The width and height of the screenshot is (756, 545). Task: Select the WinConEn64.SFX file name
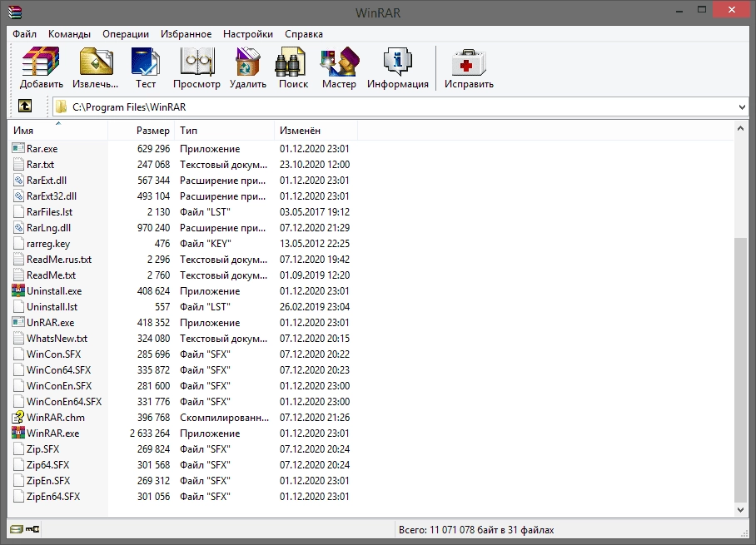[x=64, y=401]
